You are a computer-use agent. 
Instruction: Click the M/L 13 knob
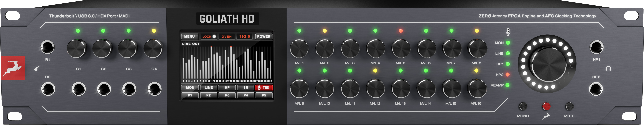coord(401,89)
